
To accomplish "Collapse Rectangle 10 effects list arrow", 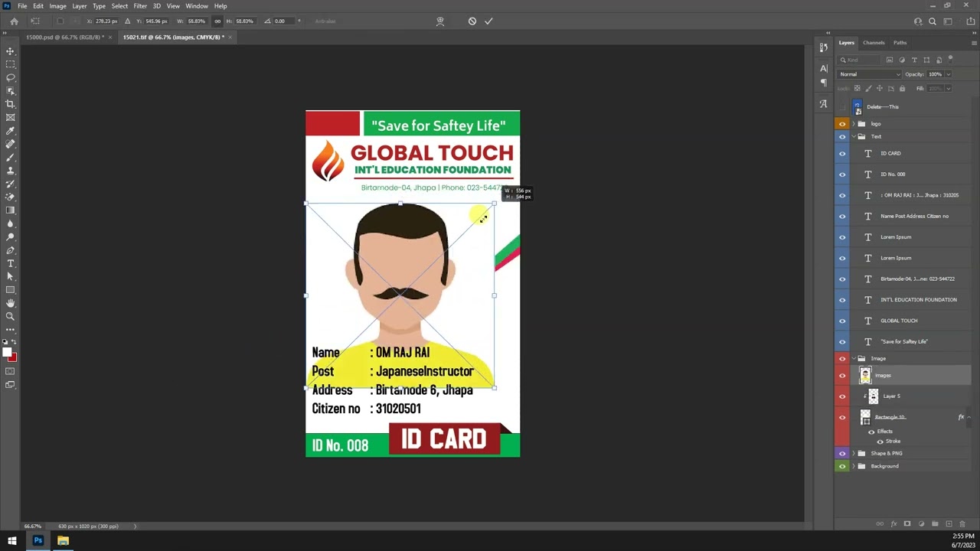I will tap(969, 417).
